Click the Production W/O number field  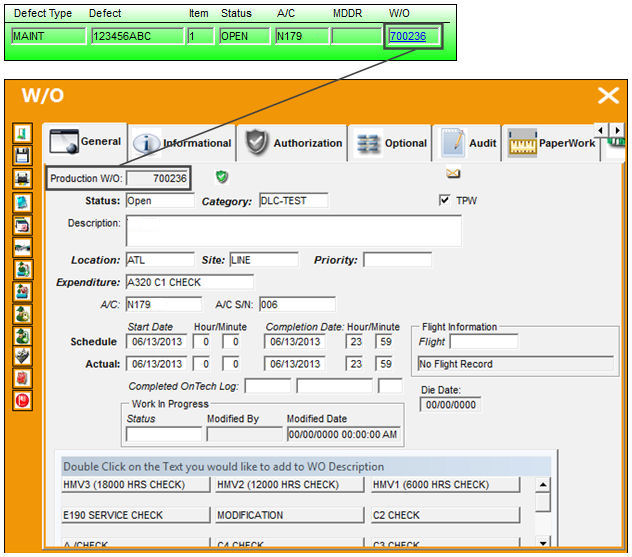coord(157,178)
